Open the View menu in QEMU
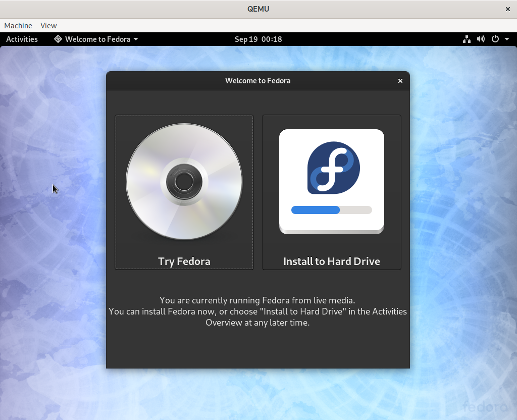This screenshot has width=517, height=420. [48, 25]
